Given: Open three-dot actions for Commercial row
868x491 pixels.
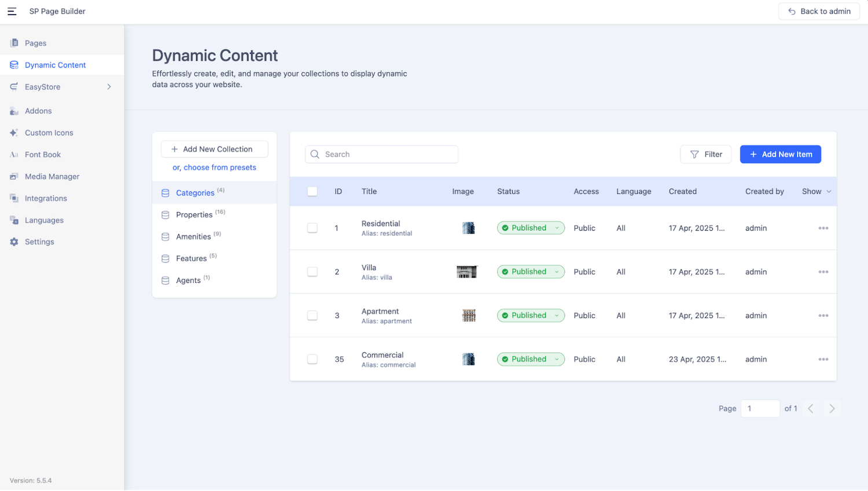Looking at the screenshot, I should click(x=823, y=359).
